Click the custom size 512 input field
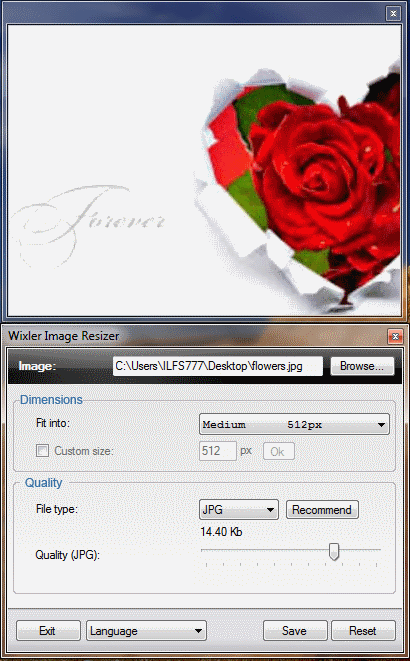This screenshot has width=410, height=661. [217, 451]
